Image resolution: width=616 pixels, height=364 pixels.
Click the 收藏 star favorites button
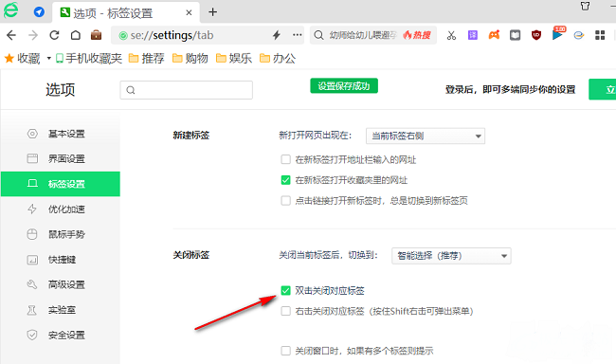tap(23, 59)
